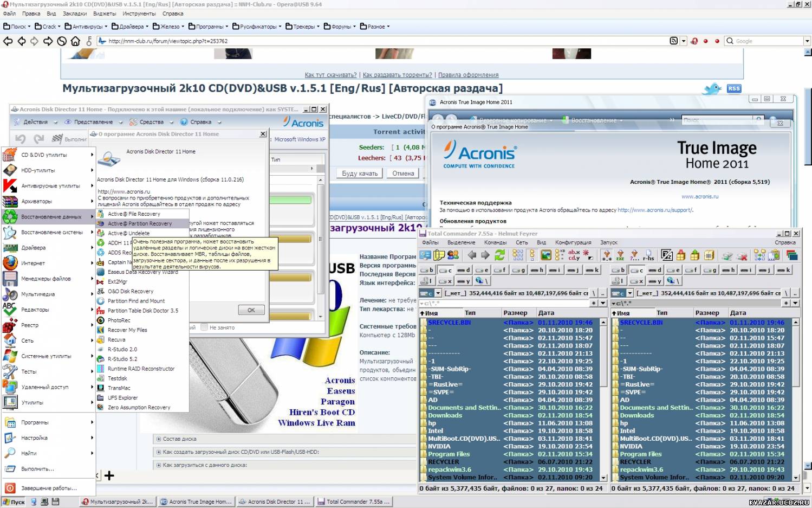Click the Буду качать button
This screenshot has height=508, width=812.
point(360,173)
